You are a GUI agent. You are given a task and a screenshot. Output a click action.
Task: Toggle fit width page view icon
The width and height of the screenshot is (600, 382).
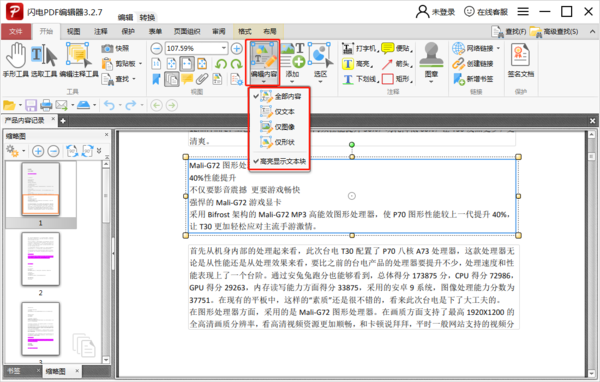click(187, 64)
